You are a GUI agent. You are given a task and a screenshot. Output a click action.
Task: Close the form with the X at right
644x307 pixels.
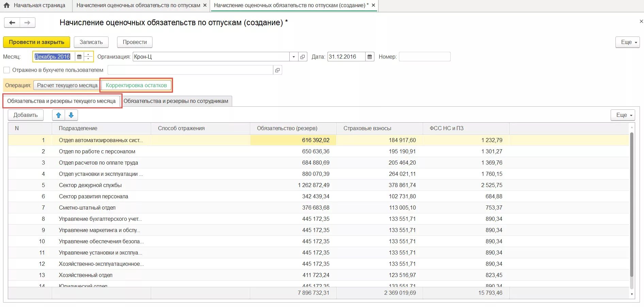[641, 21]
